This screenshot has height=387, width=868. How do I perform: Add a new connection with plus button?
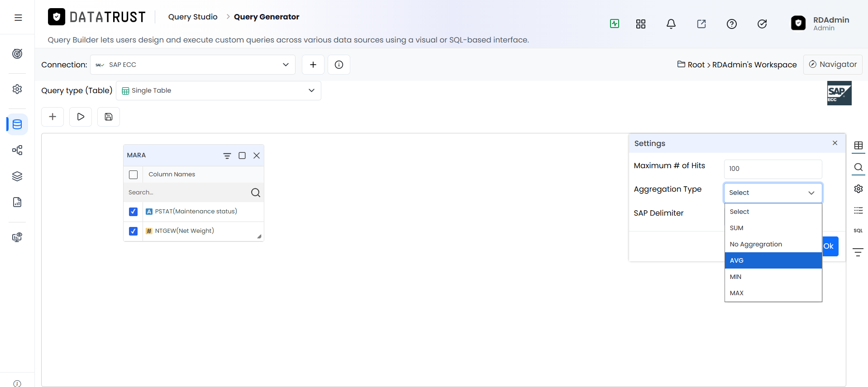point(313,65)
